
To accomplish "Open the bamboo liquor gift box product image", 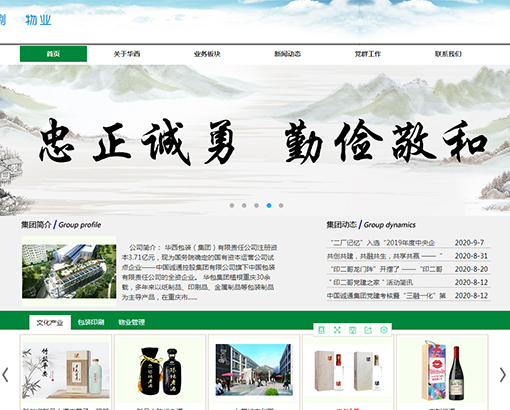I will click(66, 370).
